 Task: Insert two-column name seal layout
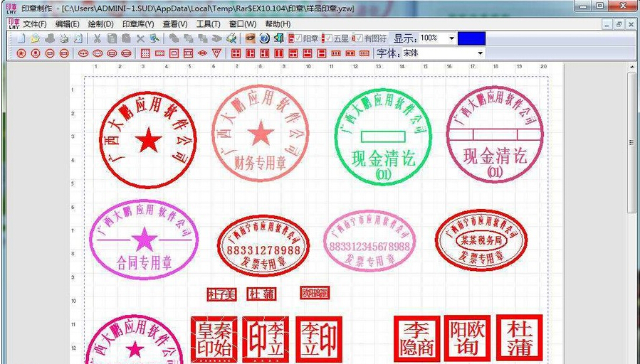279,53
